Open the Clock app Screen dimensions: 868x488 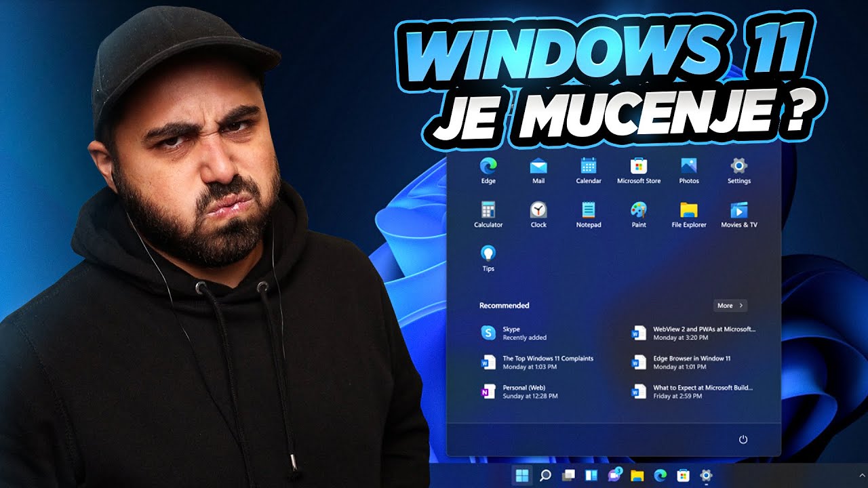click(x=538, y=214)
